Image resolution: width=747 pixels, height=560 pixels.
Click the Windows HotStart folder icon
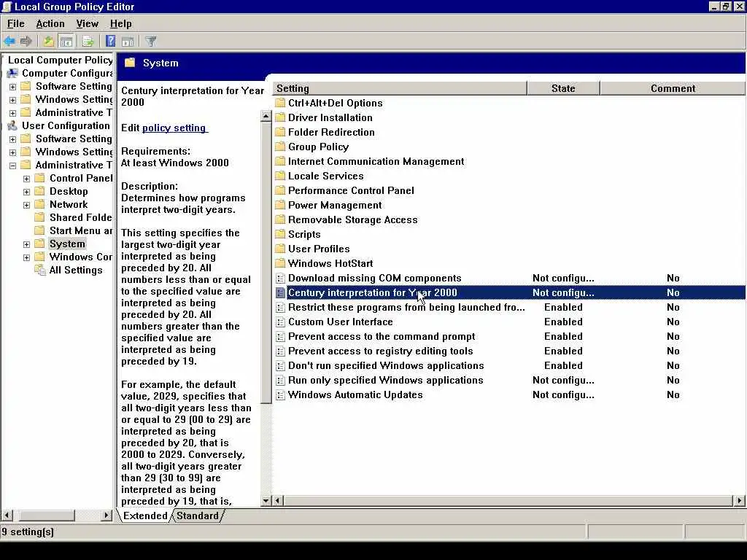click(281, 263)
